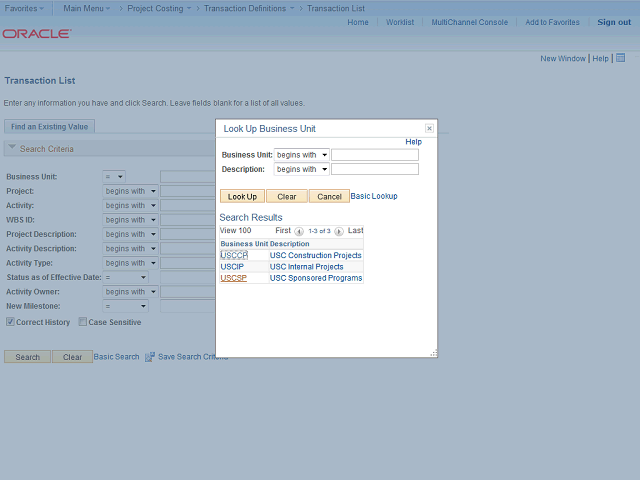Viewport: 640px width, 480px height.
Task: Open the Project Costing breadcrumb menu
Action: click(x=159, y=8)
